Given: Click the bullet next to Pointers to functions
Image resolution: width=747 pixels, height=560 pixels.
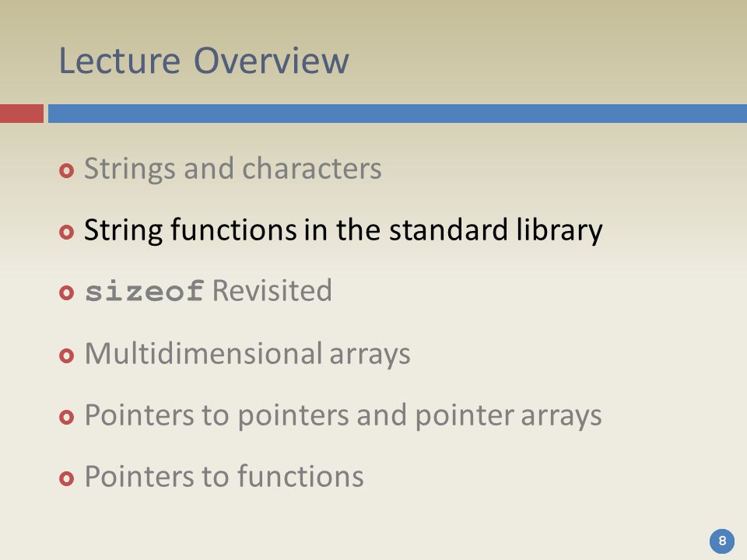Looking at the screenshot, I should coord(67,478).
